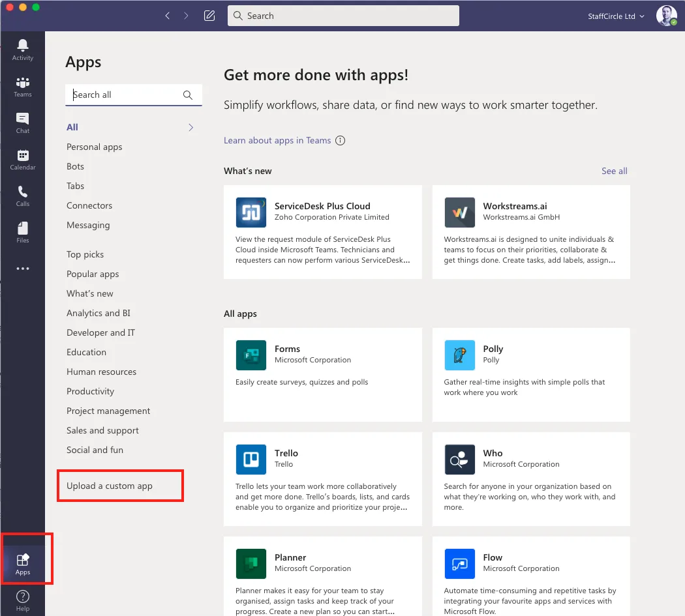685x616 pixels.
Task: Click Who app description text
Action: point(530,497)
